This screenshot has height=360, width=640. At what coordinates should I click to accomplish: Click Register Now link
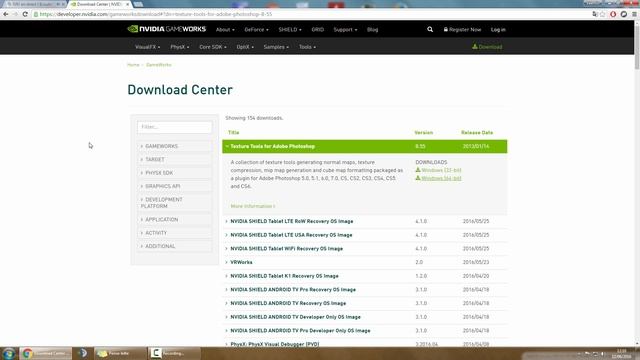click(x=462, y=30)
